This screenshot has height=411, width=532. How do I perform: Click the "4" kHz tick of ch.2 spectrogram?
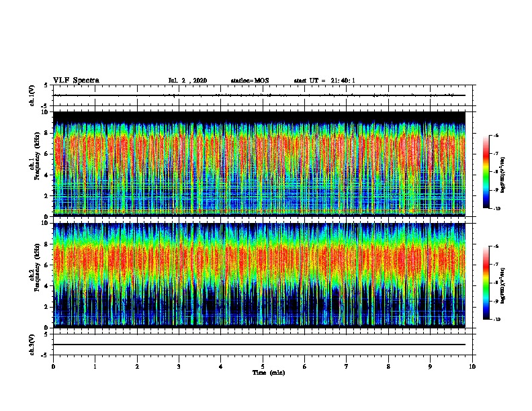(x=47, y=286)
